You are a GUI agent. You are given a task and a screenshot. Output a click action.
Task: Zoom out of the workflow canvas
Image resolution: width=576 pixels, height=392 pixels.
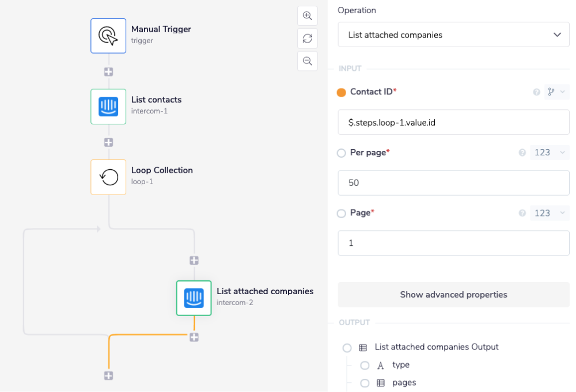tap(308, 61)
